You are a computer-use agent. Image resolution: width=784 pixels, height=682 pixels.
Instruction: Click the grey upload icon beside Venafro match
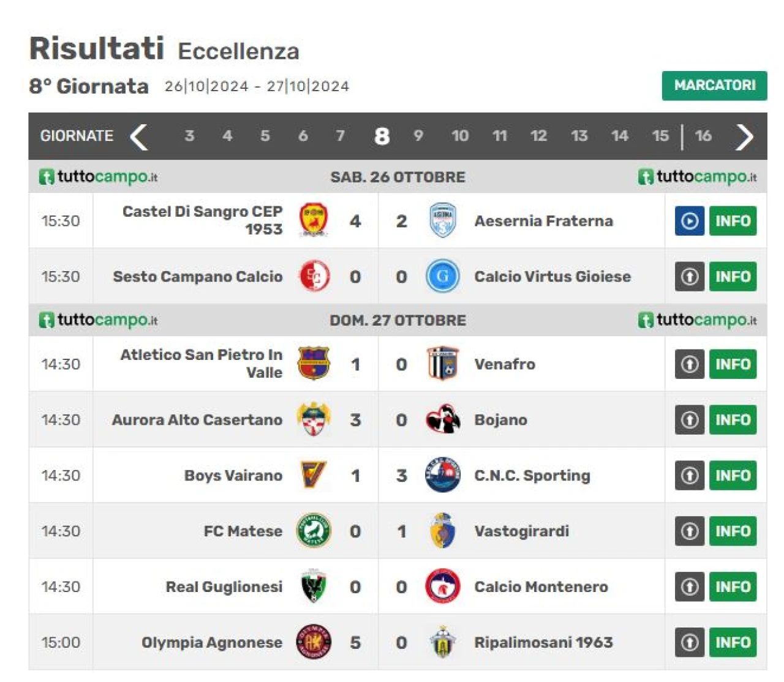(x=690, y=364)
